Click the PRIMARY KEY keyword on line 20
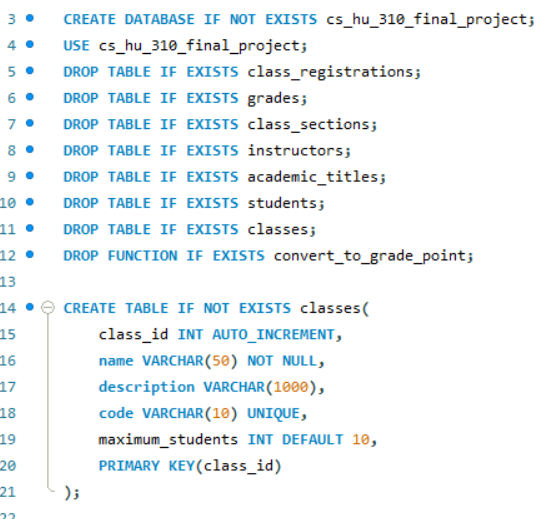This screenshot has width=555, height=519. [x=147, y=466]
